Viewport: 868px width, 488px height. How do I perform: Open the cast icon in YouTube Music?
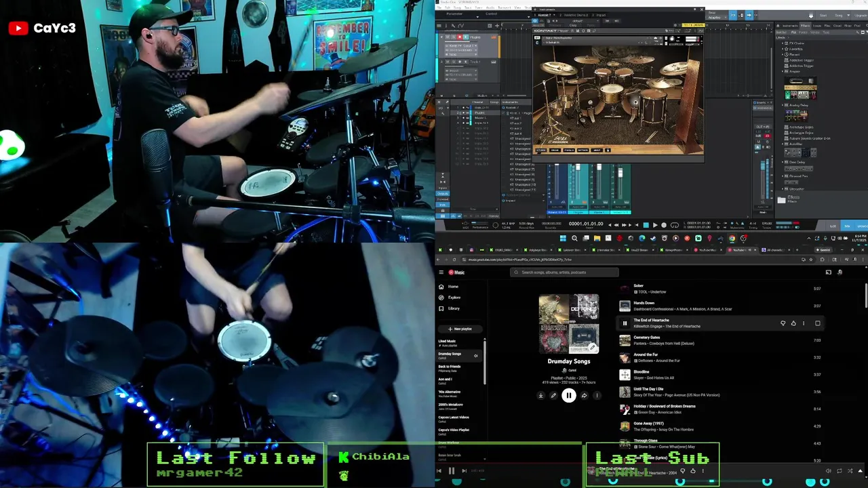click(828, 272)
